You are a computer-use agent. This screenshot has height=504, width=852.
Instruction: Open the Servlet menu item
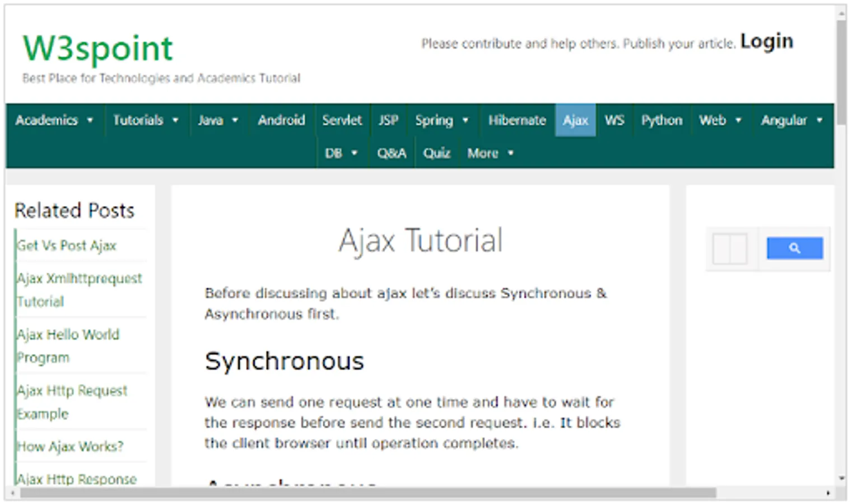point(342,120)
